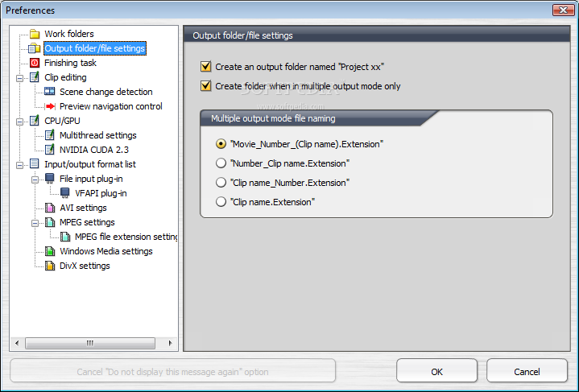
Task: Select the Input/output format list label
Action: pos(90,164)
